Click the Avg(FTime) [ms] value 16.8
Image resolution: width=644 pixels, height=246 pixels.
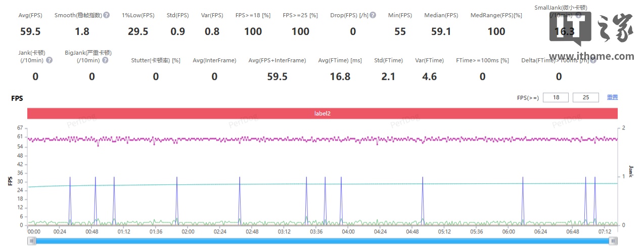tap(340, 76)
